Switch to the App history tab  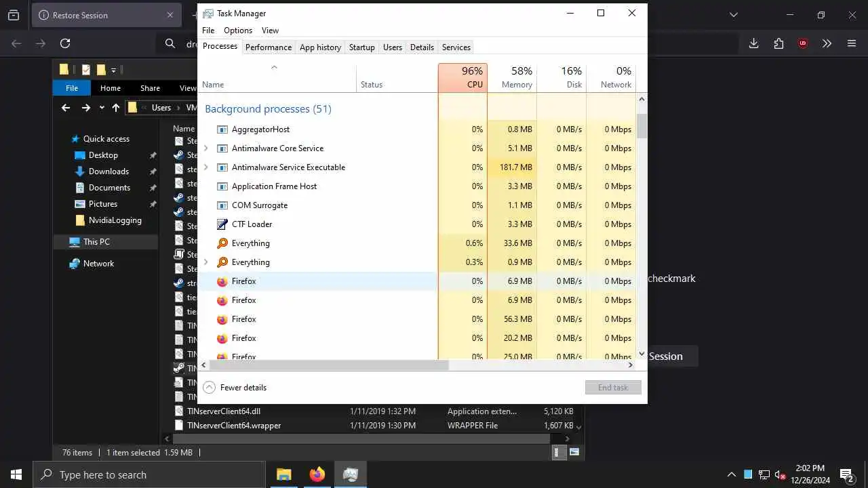coord(320,47)
